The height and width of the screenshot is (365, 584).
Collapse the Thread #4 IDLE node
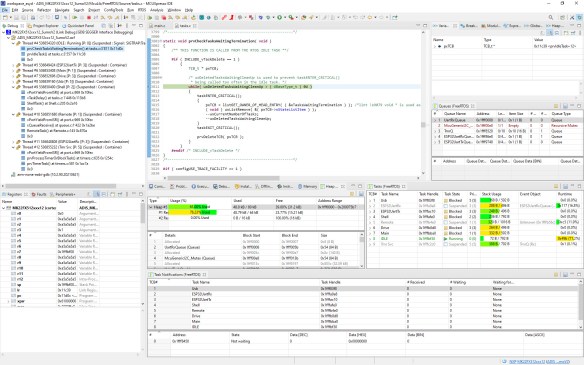[x=13, y=43]
